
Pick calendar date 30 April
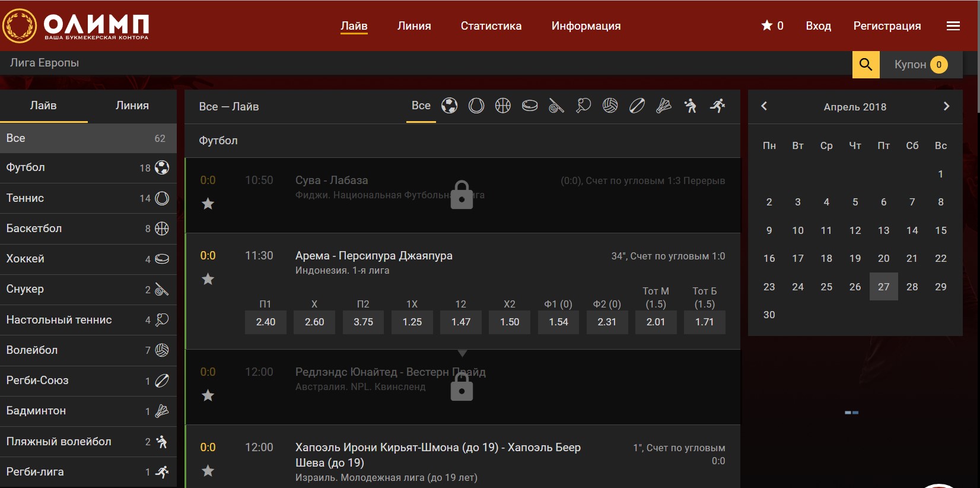769,315
